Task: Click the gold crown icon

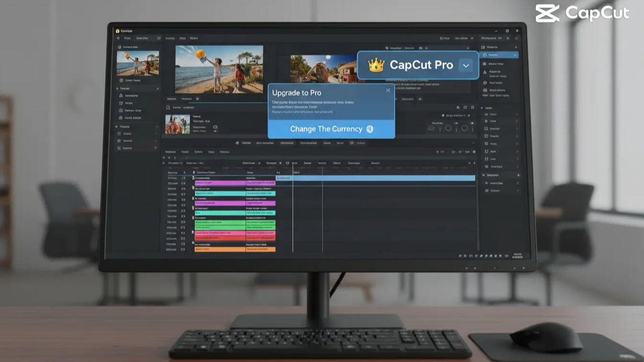Action: click(376, 65)
